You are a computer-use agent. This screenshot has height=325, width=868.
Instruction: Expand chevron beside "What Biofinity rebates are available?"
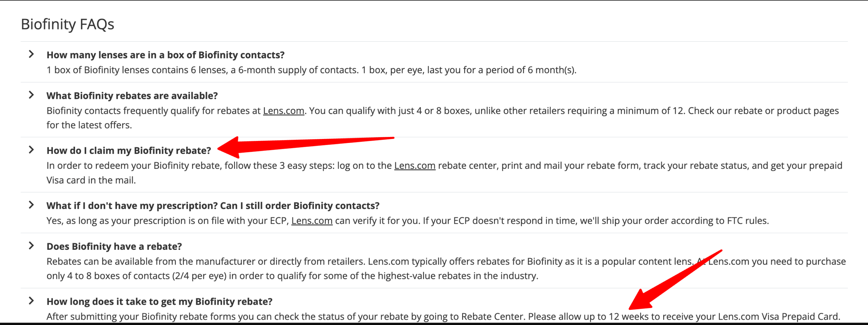pos(31,95)
